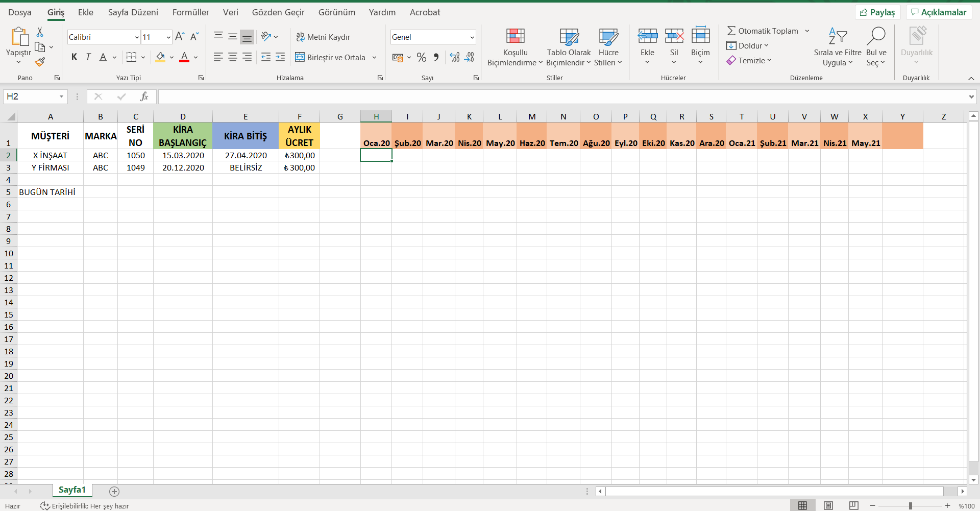Set middle vertical alignment
The height and width of the screenshot is (511, 980).
click(233, 36)
